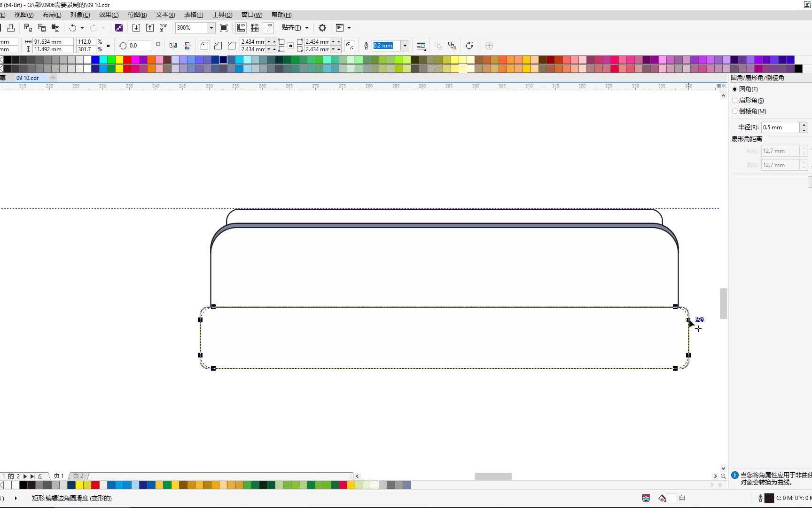Click the Export icon
812x508 pixels.
[150, 28]
